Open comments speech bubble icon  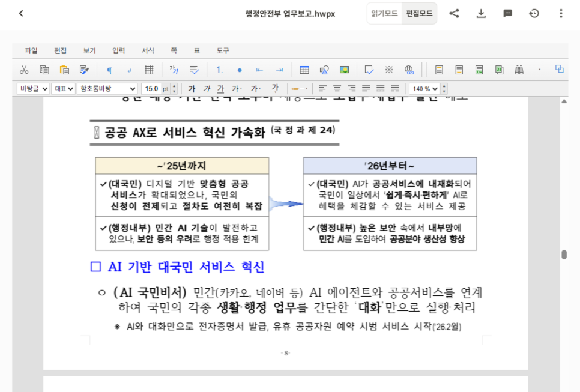(x=507, y=14)
